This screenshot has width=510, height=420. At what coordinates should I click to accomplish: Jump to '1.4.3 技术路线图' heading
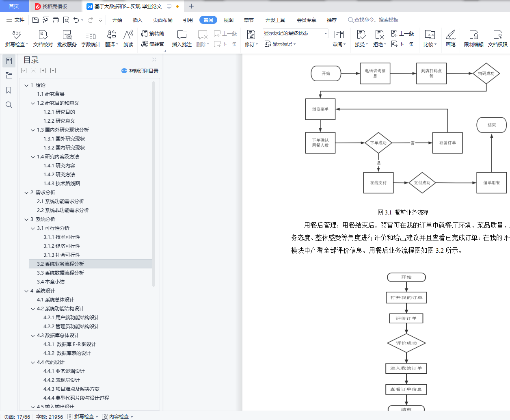click(62, 184)
